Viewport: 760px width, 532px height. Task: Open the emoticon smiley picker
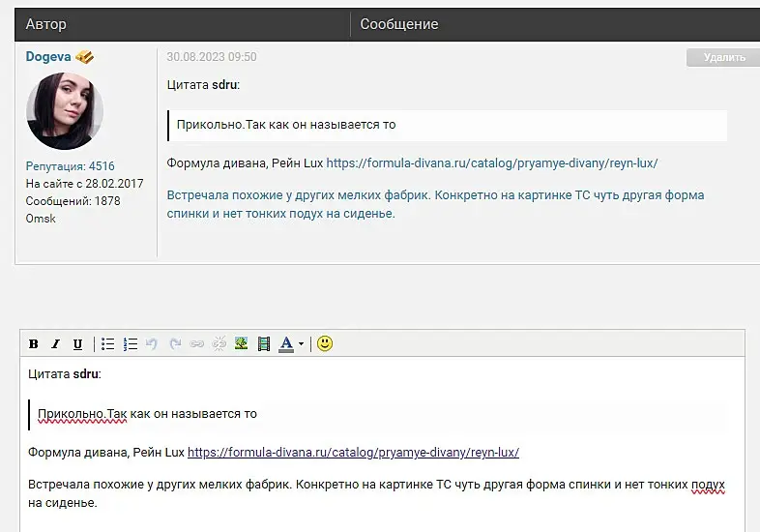point(325,343)
